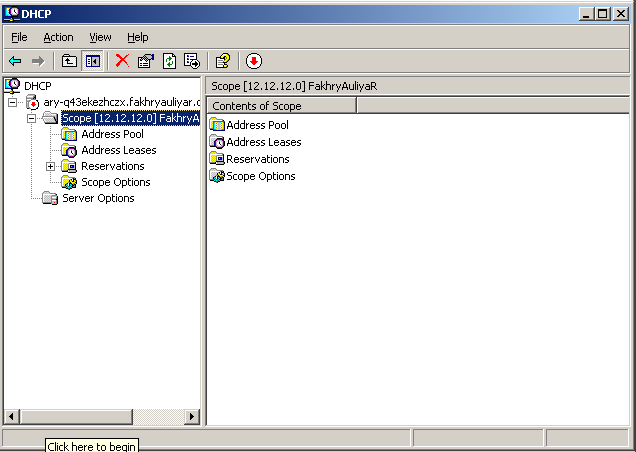Open the View menu
This screenshot has height=452, width=636.
pos(100,37)
